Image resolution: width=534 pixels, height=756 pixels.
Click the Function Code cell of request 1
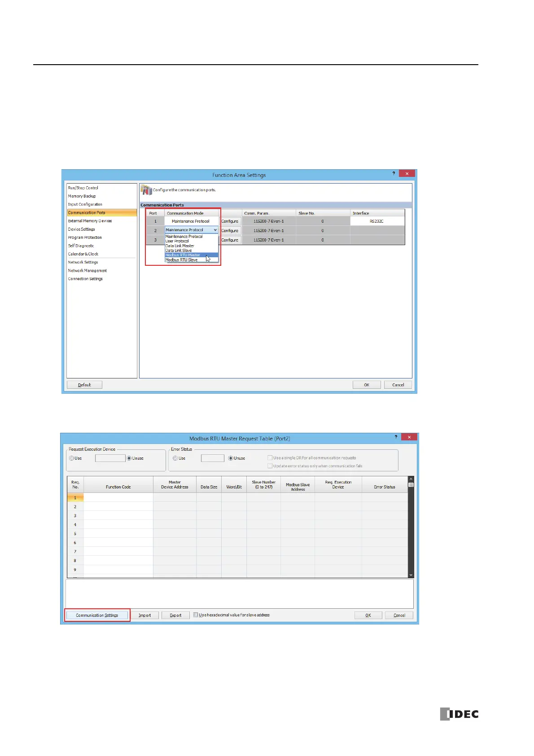118,497
